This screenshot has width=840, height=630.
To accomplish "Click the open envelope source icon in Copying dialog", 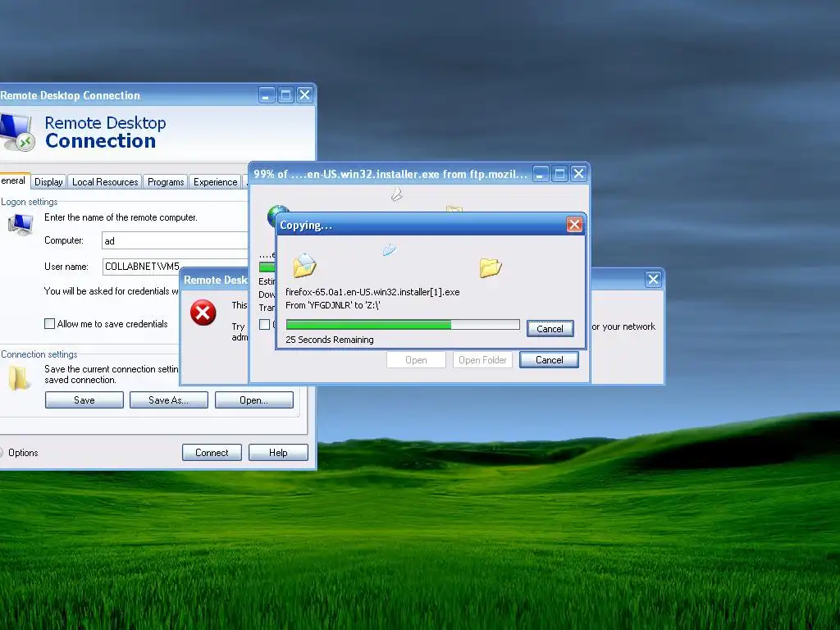I will pyautogui.click(x=304, y=265).
